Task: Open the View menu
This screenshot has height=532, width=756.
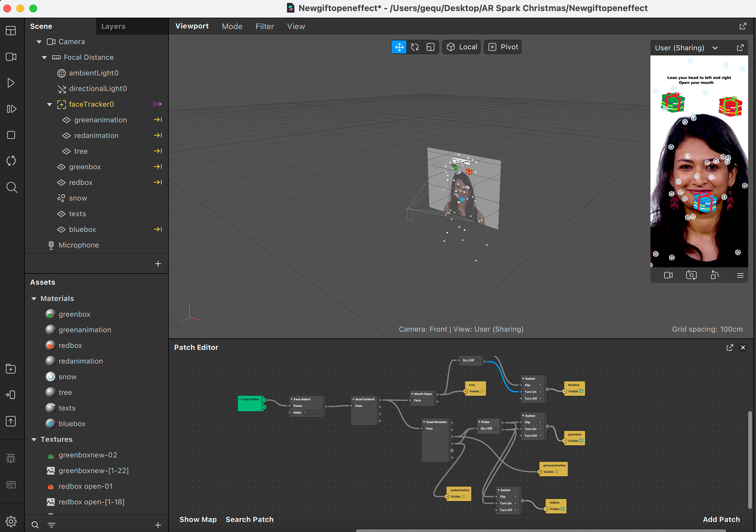Action: 296,26
